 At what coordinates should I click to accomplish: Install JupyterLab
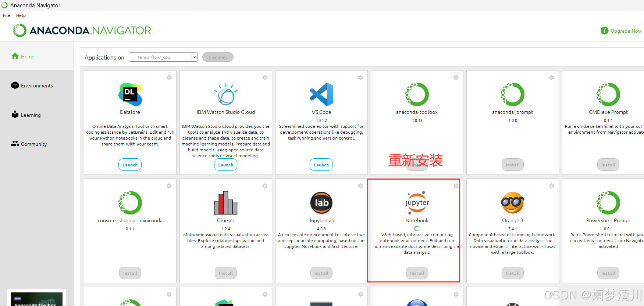click(321, 273)
